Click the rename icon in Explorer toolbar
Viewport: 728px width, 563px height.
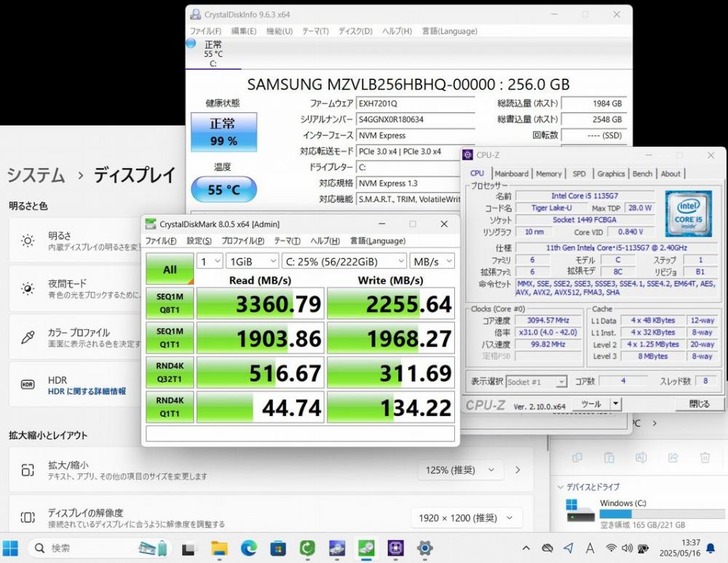641,457
